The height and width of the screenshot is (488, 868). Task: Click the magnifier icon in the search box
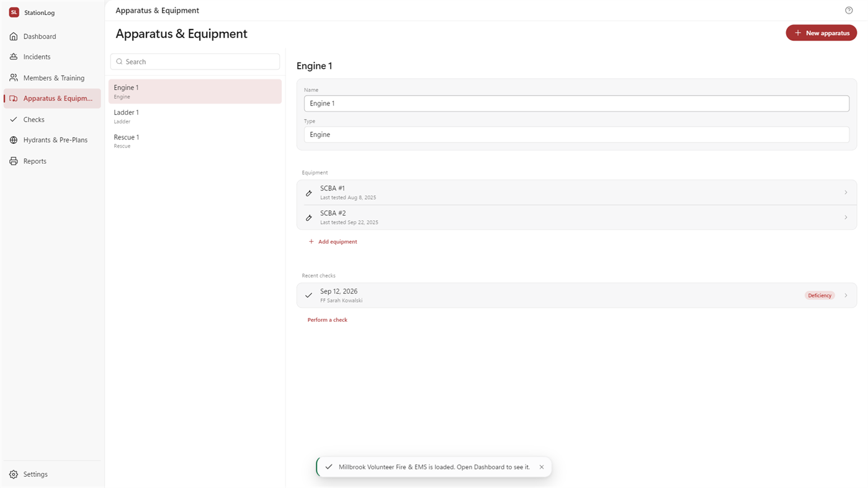coord(120,62)
